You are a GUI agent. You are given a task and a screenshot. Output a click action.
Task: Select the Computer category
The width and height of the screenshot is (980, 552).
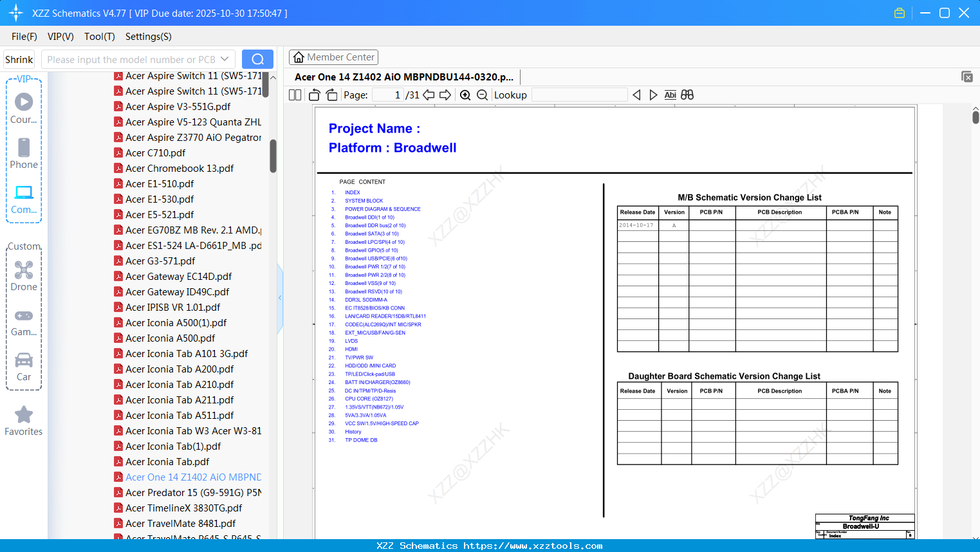[24, 199]
